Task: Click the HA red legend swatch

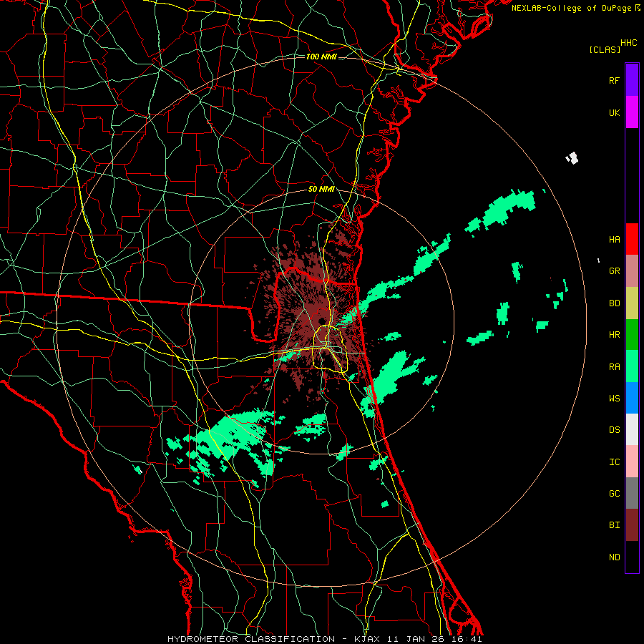Action: tap(632, 239)
